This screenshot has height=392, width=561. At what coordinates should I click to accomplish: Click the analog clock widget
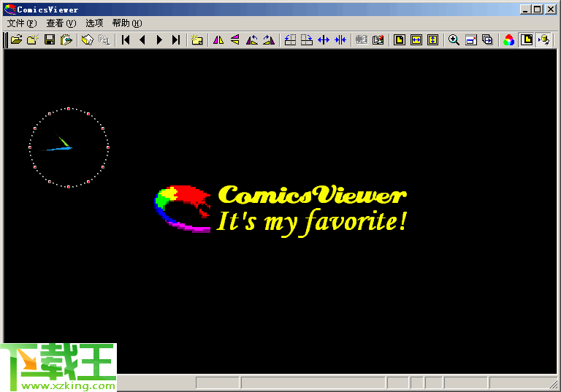coord(69,147)
